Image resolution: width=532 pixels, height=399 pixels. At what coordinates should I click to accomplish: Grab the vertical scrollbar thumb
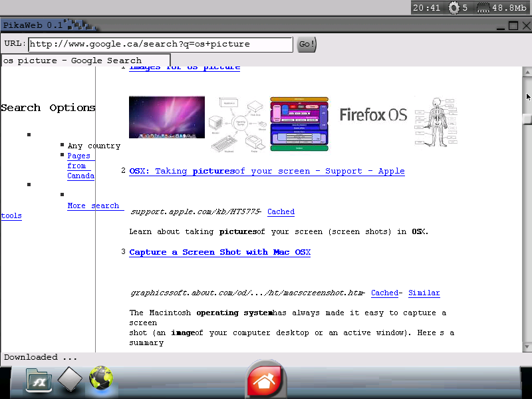[527, 119]
